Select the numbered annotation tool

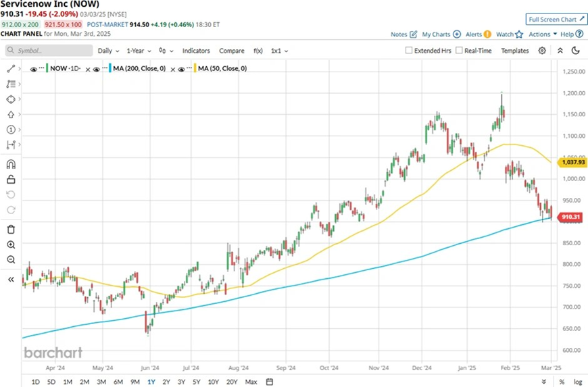[11, 130]
